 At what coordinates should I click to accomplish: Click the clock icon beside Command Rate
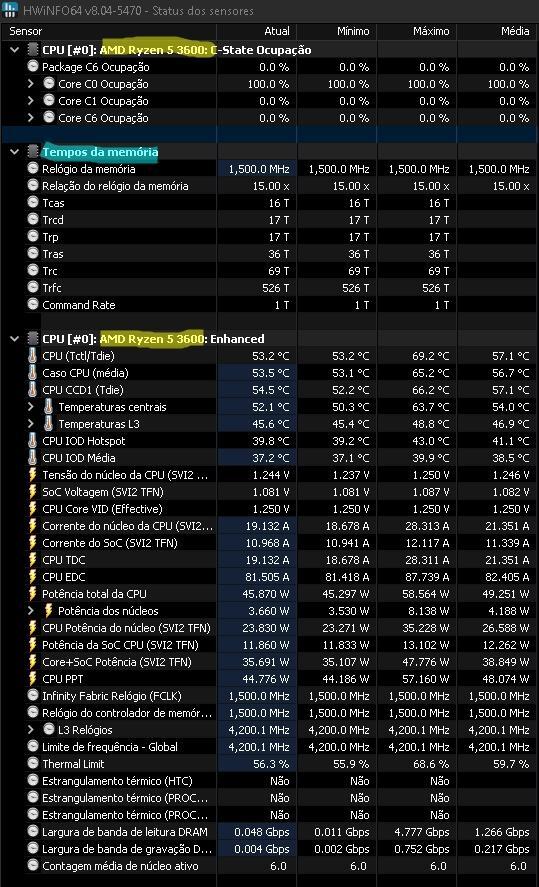point(33,304)
